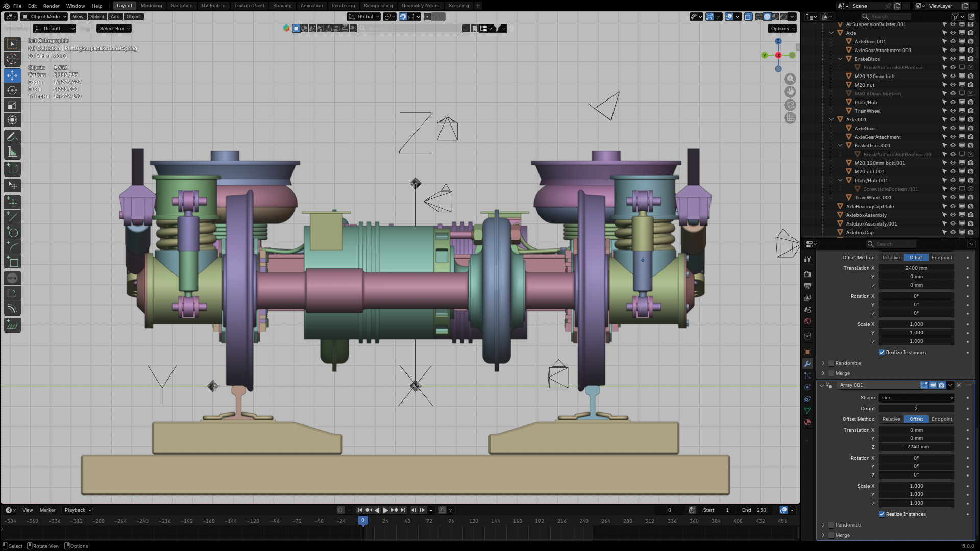Jump to the timeline start frame
980x551 pixels.
click(x=360, y=510)
